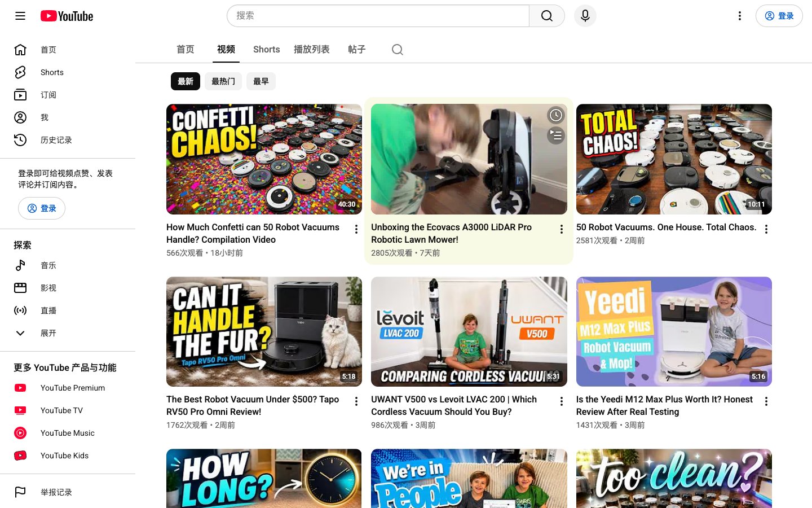Click the home icon in the sidebar
812x508 pixels.
click(x=20, y=50)
